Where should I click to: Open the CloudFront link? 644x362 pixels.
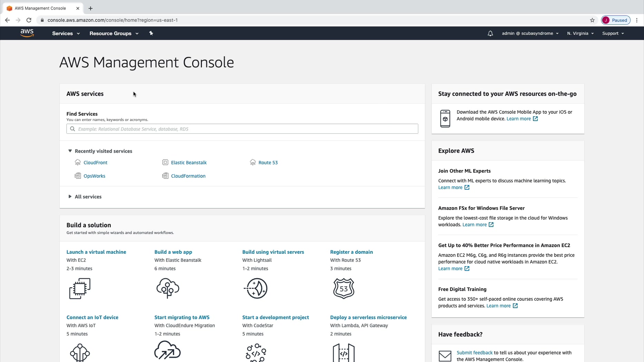tap(95, 162)
